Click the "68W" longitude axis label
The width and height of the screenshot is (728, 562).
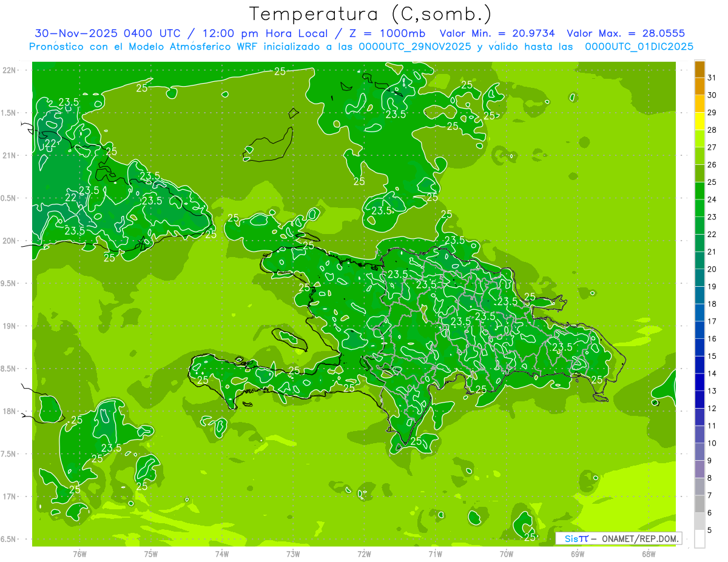point(649,554)
